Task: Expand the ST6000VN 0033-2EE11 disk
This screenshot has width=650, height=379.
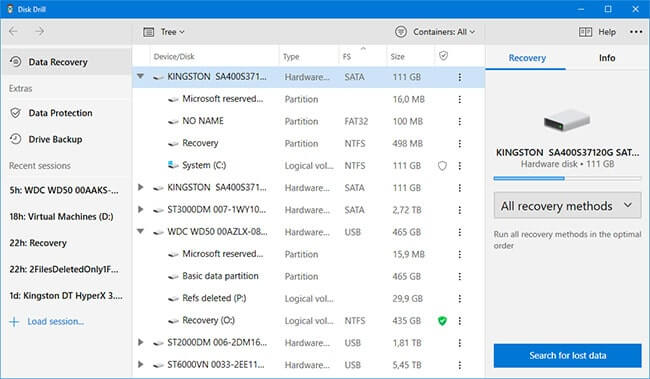Action: (x=141, y=364)
